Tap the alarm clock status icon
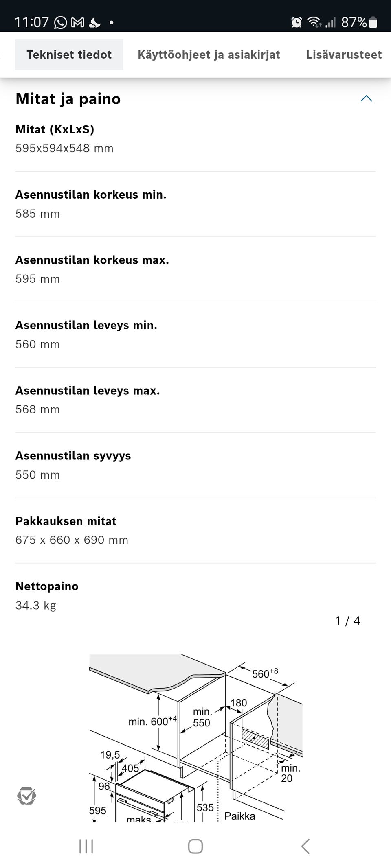Screen dimensions: 391x868 [297, 22]
